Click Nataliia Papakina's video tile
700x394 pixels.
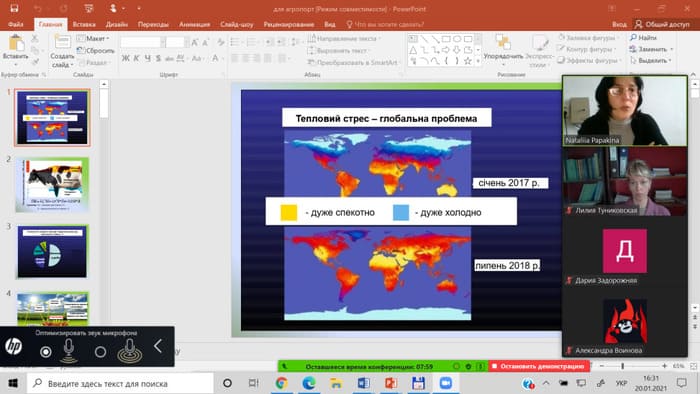point(625,111)
